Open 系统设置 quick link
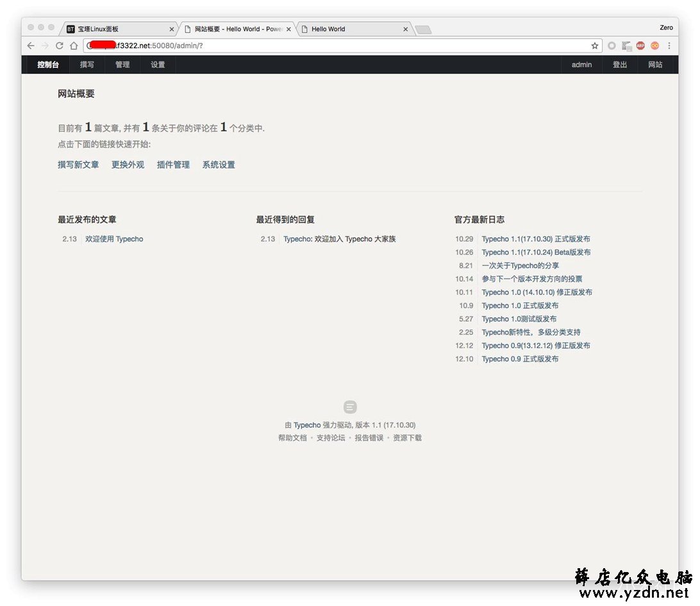Image resolution: width=700 pixels, height=606 pixels. [219, 165]
